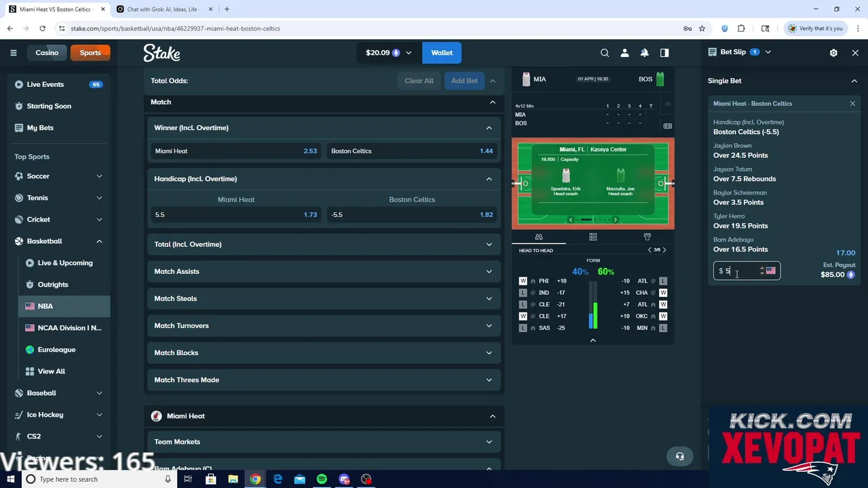Pick Miami Heat winner at 2.53
This screenshot has width=868, height=488.
pos(236,151)
